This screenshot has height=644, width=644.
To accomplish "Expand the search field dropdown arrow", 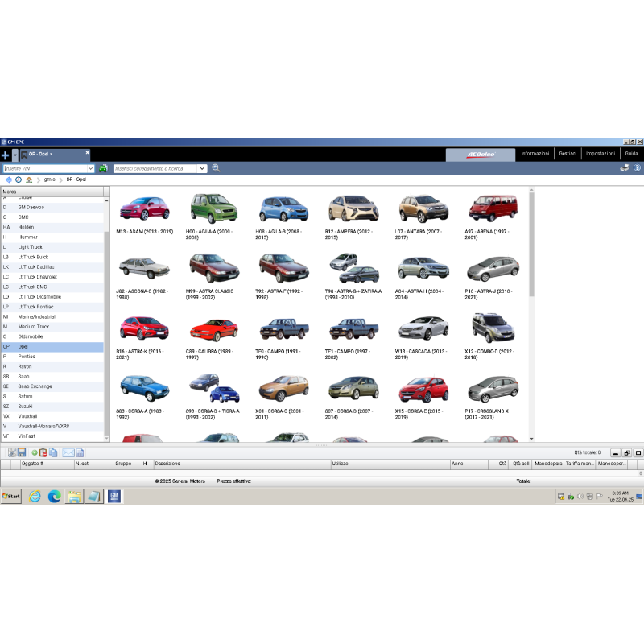I will 202,168.
